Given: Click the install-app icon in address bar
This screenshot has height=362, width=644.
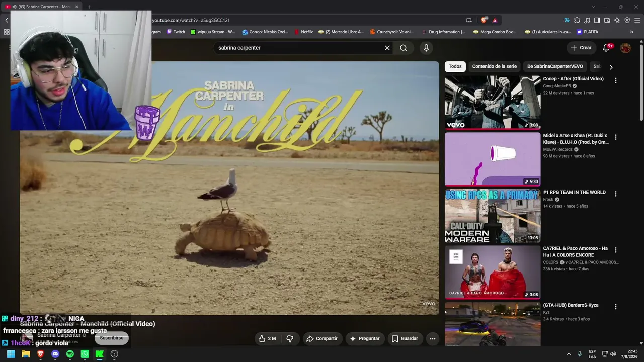Looking at the screenshot, I should [469, 20].
